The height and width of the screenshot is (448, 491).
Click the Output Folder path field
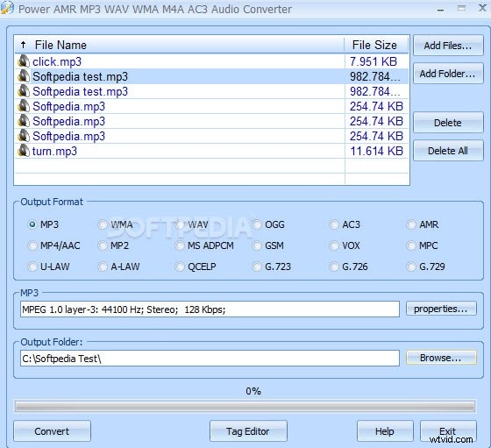(x=210, y=359)
